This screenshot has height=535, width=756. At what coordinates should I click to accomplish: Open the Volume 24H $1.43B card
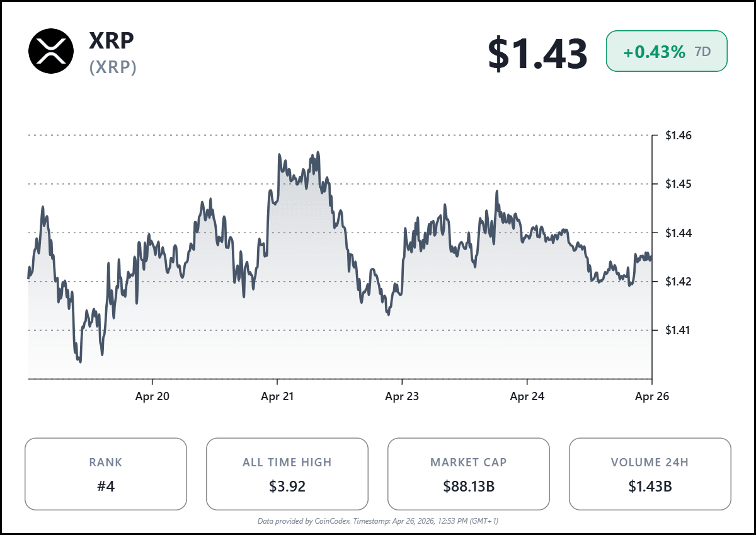tap(650, 474)
